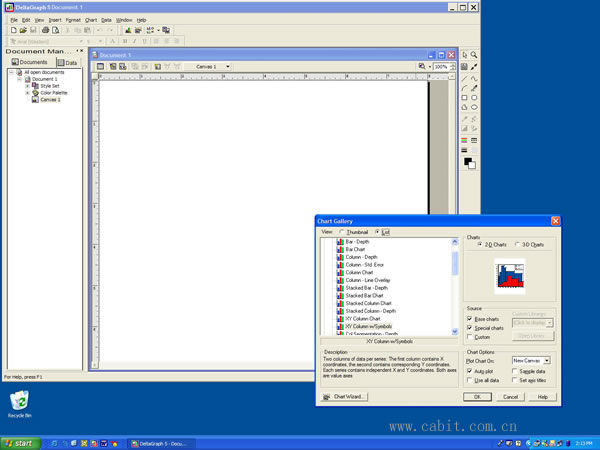Click the chart gallery bar-chart toolbar icon

128,30
